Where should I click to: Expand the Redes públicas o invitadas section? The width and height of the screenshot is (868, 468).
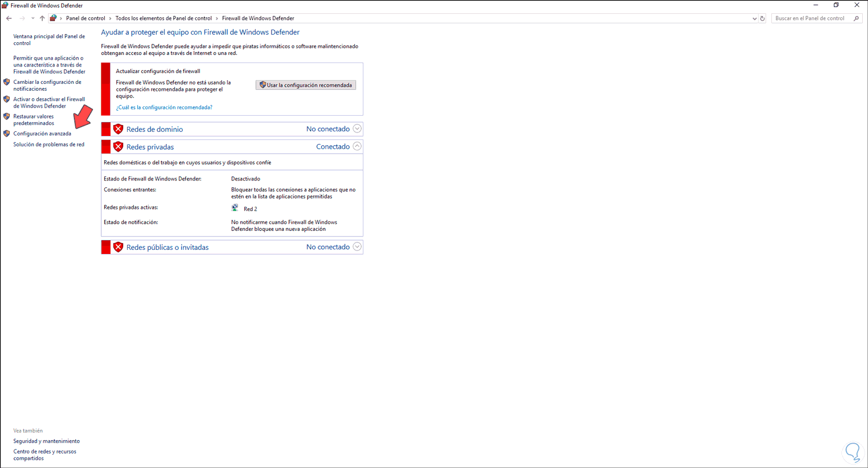point(357,247)
